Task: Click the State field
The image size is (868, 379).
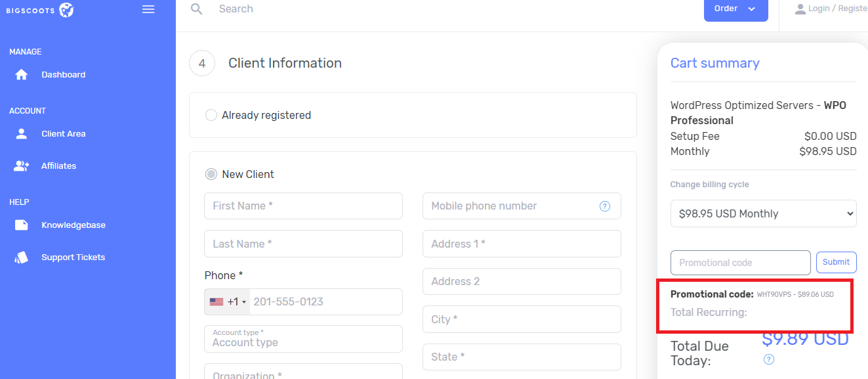Action: 522,357
